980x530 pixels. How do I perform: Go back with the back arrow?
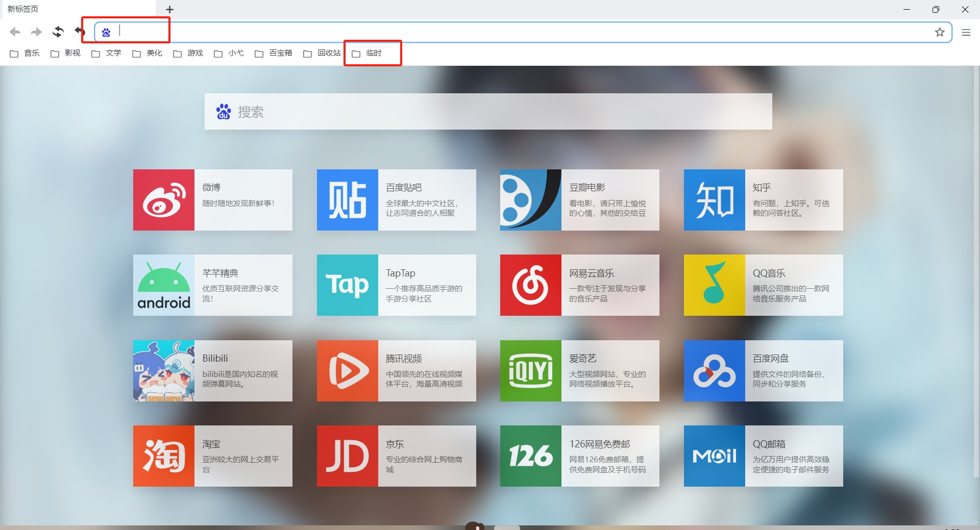click(x=15, y=32)
